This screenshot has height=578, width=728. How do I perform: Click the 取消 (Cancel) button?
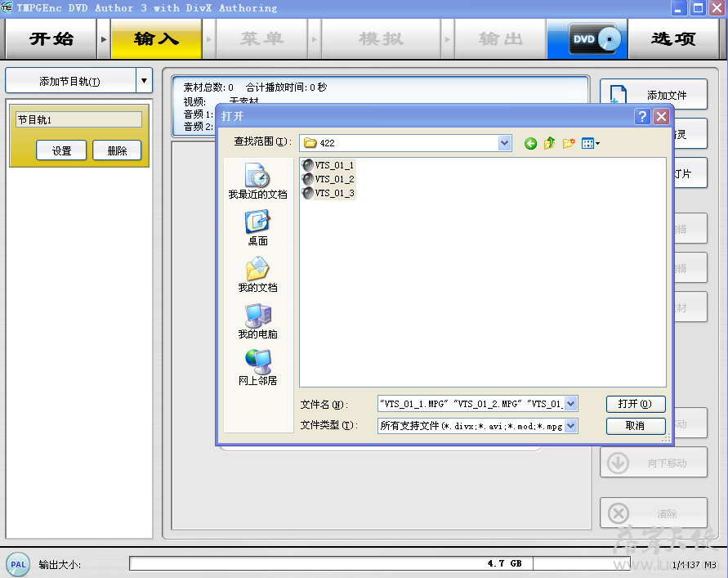[636, 426]
